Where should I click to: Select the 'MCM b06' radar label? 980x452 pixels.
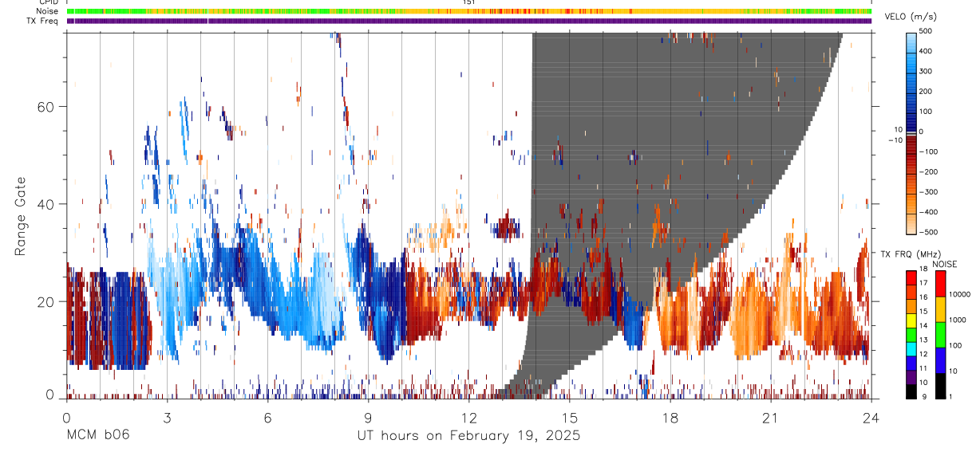tap(97, 436)
